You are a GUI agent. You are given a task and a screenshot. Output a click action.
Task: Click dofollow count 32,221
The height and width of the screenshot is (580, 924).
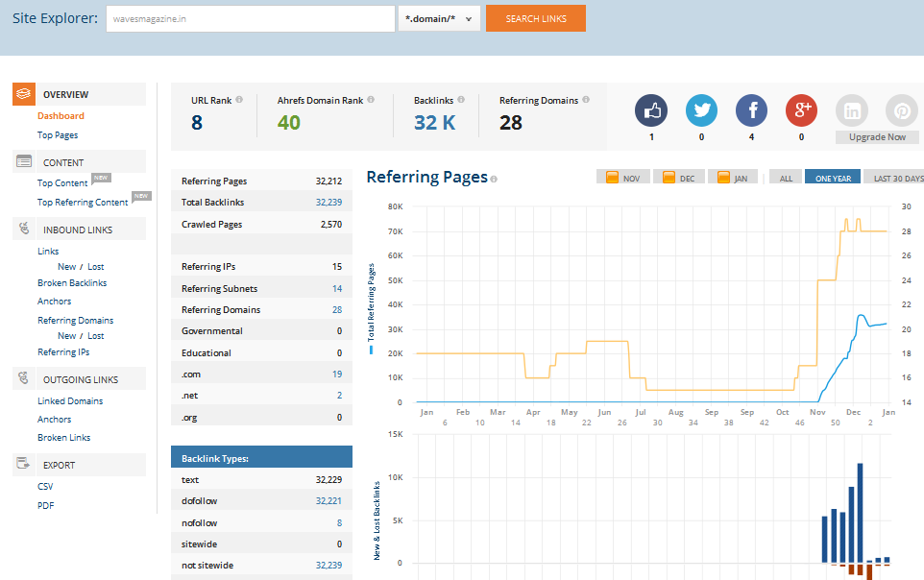328,500
